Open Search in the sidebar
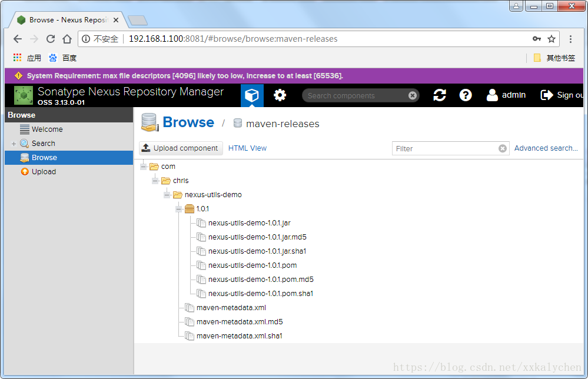588x379 pixels. pos(43,144)
